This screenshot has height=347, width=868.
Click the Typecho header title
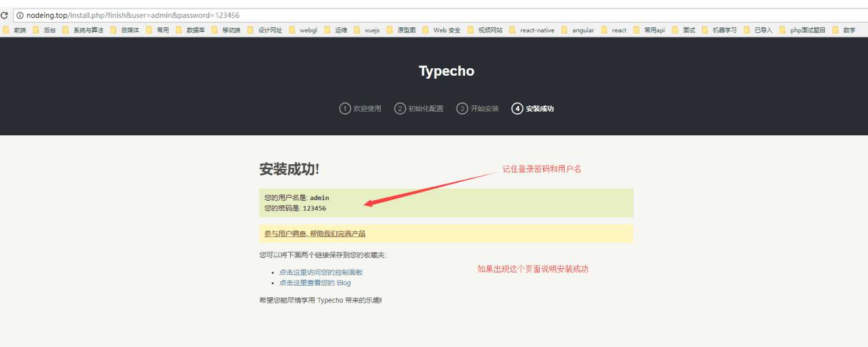pos(446,71)
